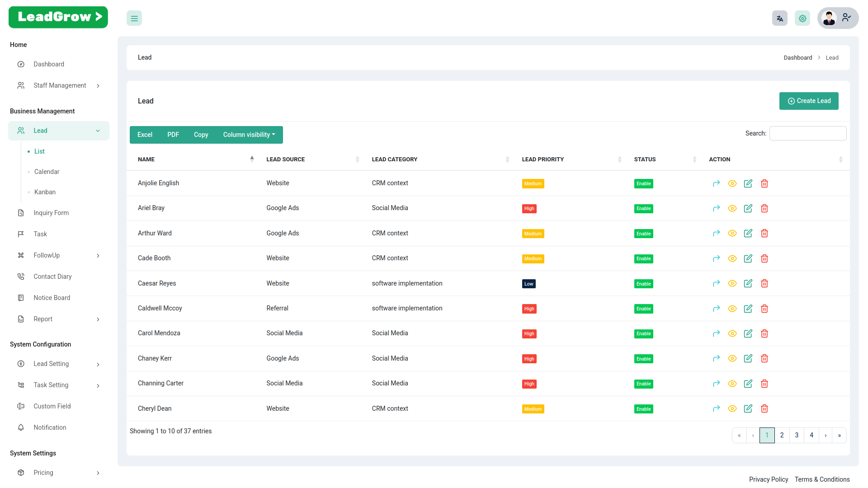Create a new lead with Create Lead
Viewport: 868px width, 488px height.
[x=809, y=101]
